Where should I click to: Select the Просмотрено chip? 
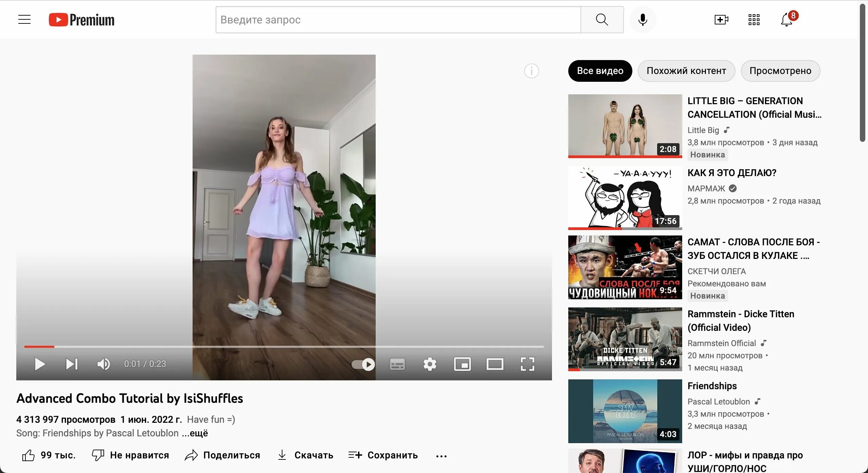pyautogui.click(x=780, y=71)
